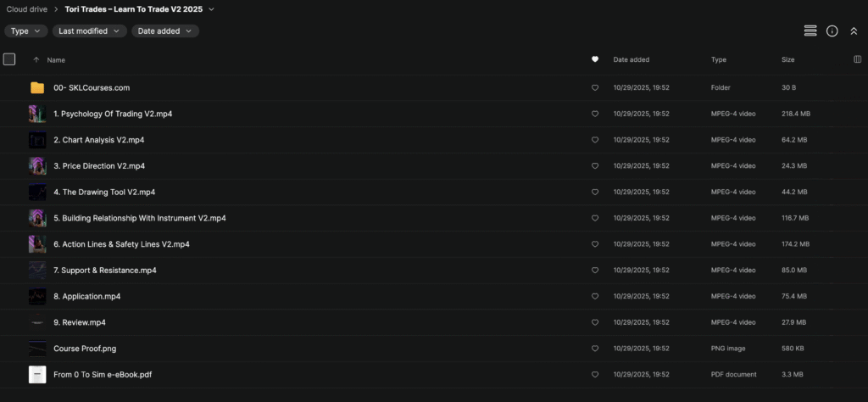Favourite the 9. Review.mp4 video
The image size is (868, 402).
(x=595, y=322)
